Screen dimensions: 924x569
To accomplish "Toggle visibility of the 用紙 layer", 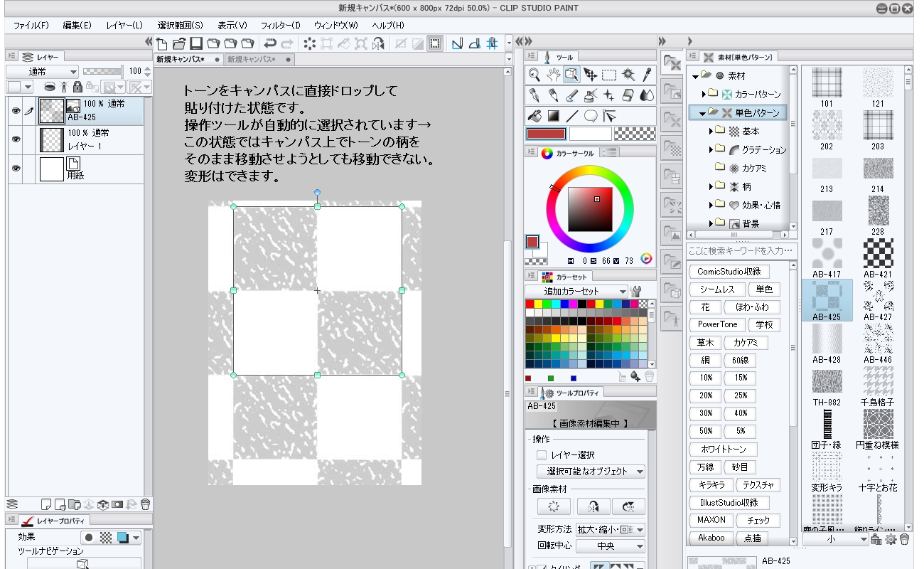I will 16,169.
